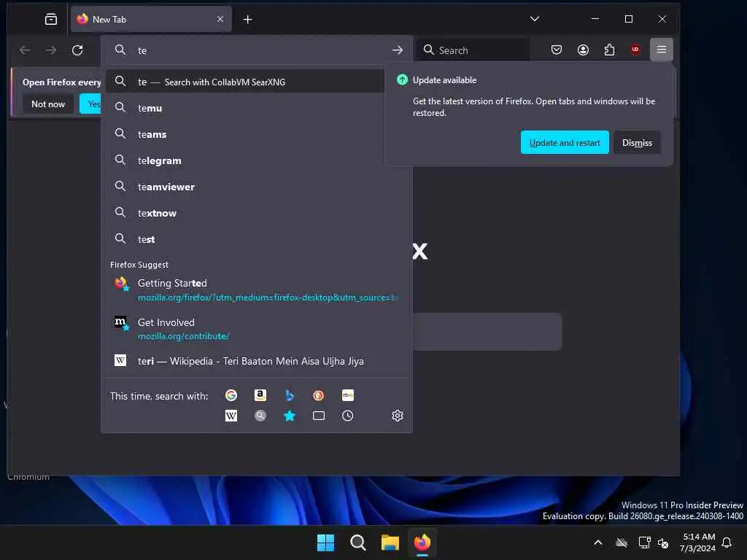This screenshot has width=747, height=560.
Task: Click the Go arrow in the address bar
Action: click(398, 50)
